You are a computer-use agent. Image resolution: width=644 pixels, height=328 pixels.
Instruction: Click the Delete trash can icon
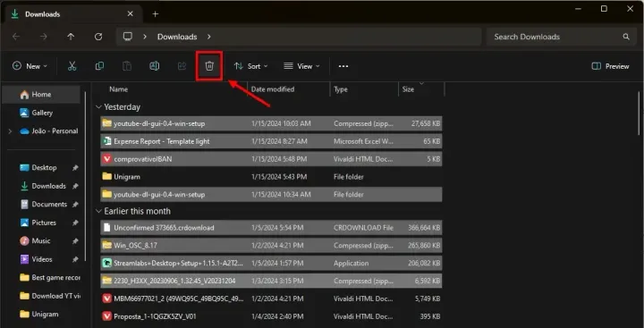pyautogui.click(x=209, y=66)
